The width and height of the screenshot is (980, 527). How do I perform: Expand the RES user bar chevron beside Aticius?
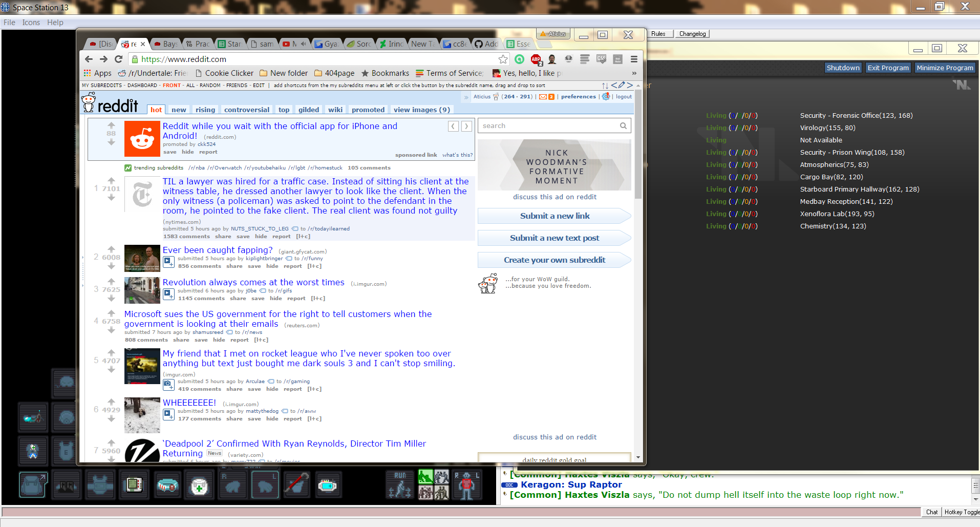(466, 97)
